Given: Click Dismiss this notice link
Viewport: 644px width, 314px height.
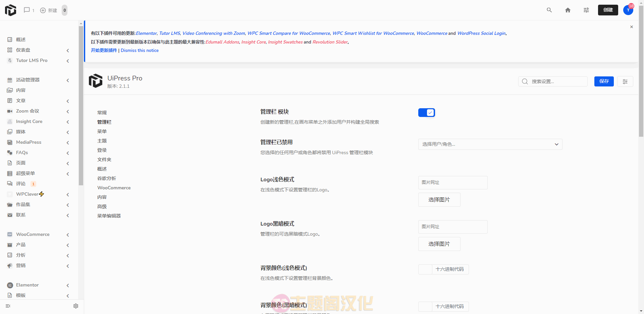Looking at the screenshot, I should 140,50.
